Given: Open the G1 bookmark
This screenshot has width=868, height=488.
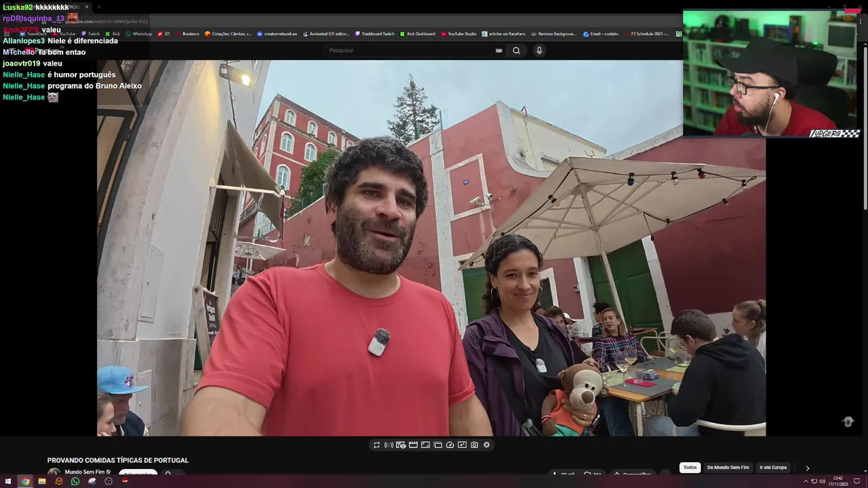Looking at the screenshot, I should [x=163, y=34].
